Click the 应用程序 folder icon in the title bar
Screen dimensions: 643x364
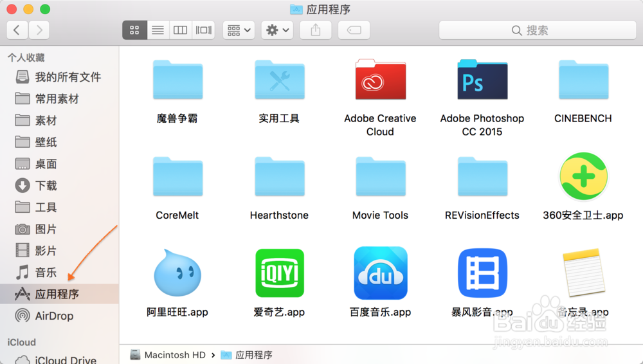click(x=296, y=10)
